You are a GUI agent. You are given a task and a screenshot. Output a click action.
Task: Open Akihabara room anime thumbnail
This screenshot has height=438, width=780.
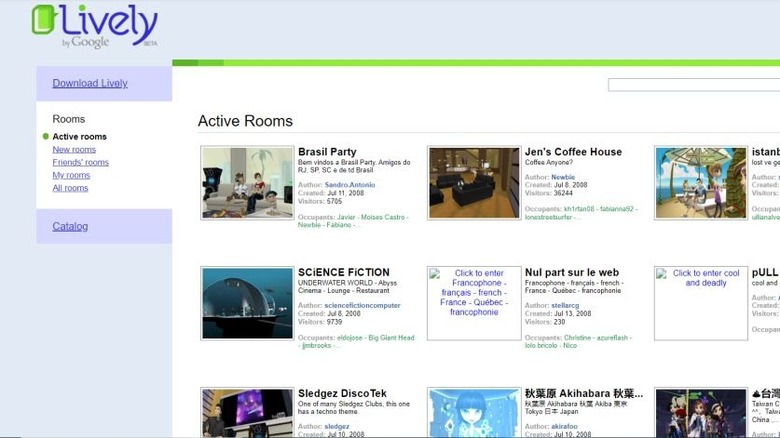click(474, 413)
